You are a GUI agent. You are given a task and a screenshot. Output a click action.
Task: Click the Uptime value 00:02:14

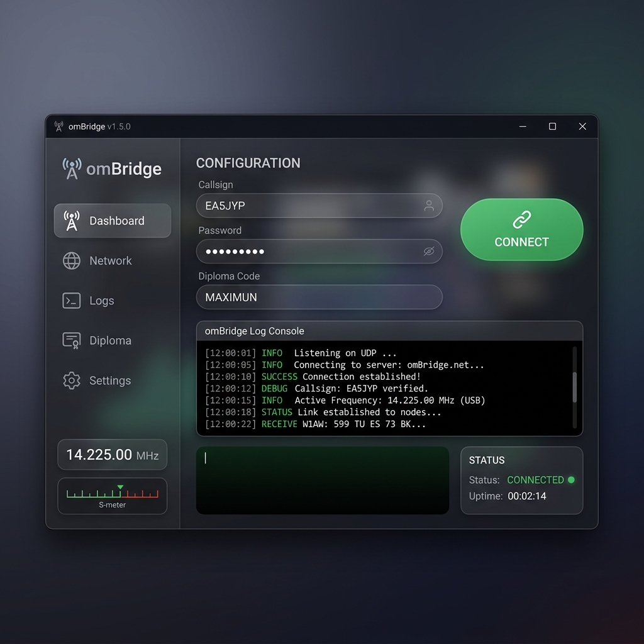click(x=527, y=496)
